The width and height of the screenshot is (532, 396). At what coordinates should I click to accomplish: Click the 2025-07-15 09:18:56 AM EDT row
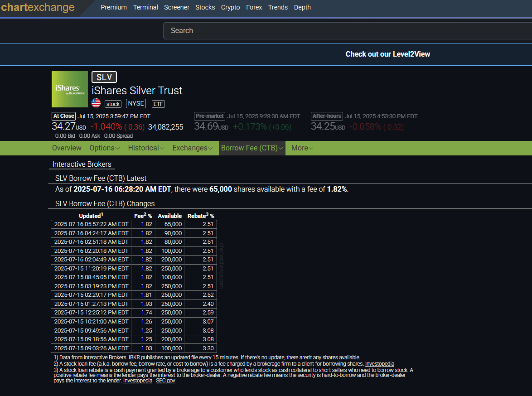pyautogui.click(x=134, y=339)
